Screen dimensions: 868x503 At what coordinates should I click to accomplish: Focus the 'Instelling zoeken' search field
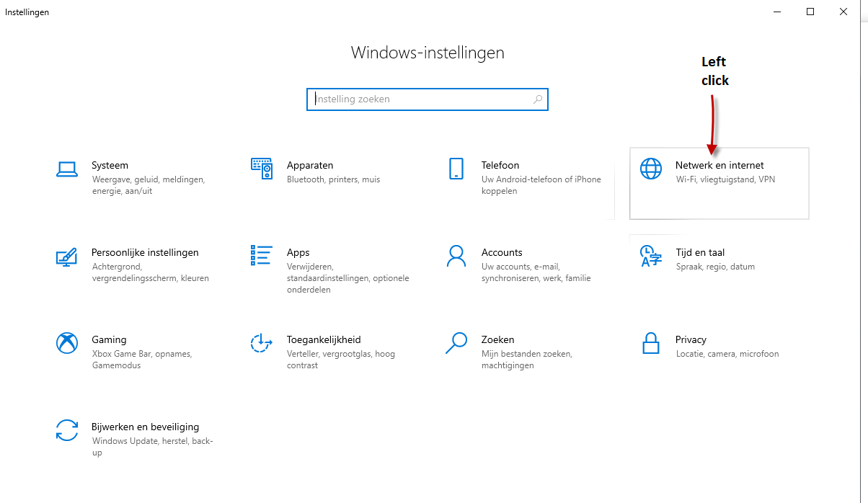click(428, 99)
